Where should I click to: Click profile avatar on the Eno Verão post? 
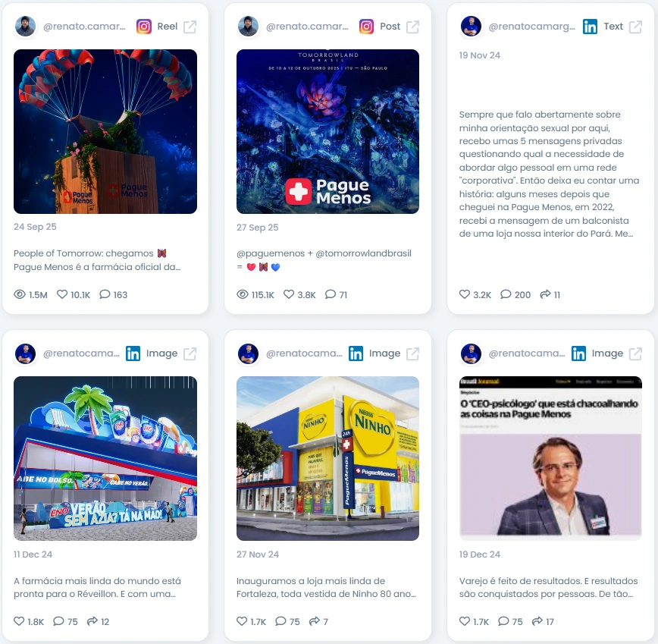click(x=25, y=353)
